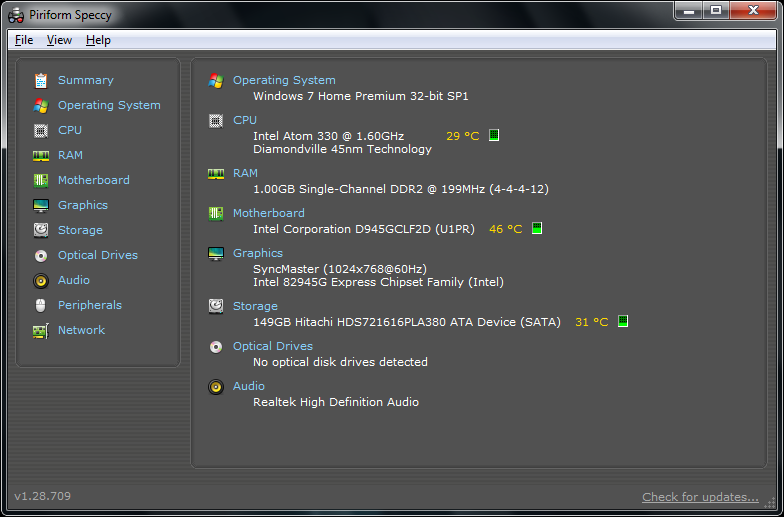Click the Motherboard heading link in summary

(268, 213)
